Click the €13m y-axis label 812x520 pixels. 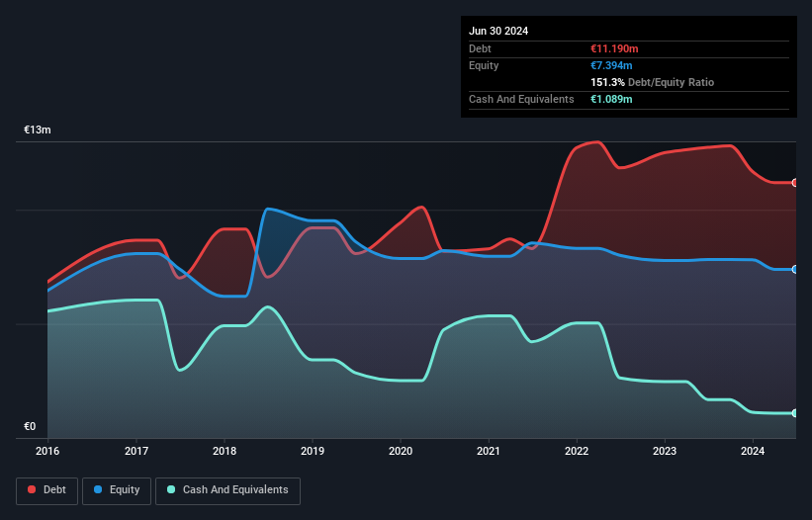[38, 130]
